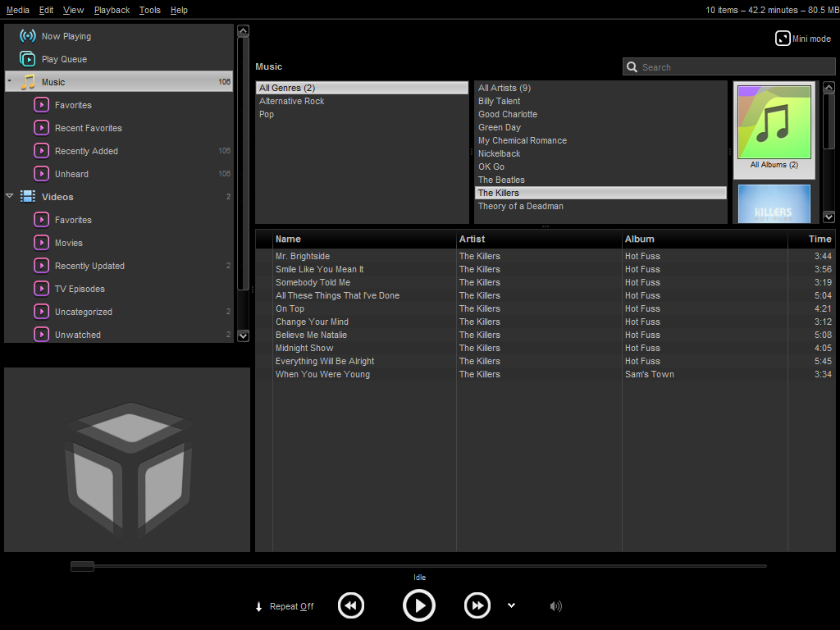
Task: Select My Chemical Romance artist
Action: [x=600, y=140]
